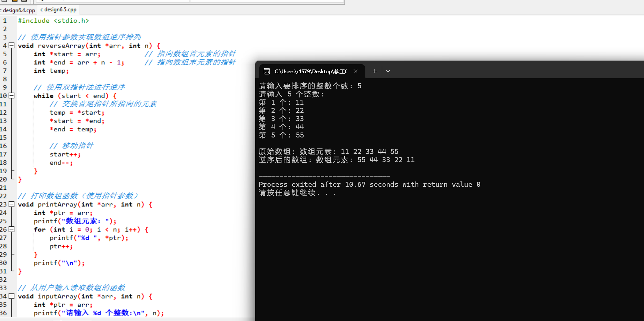Close the C:\Users\c1579 terminal tab
The height and width of the screenshot is (321, 644).
coord(356,71)
